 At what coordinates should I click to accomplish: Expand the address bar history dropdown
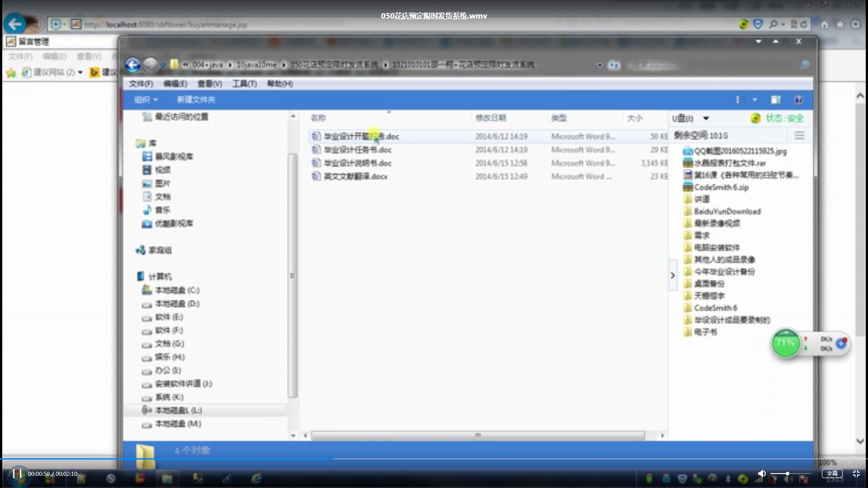coord(600,65)
